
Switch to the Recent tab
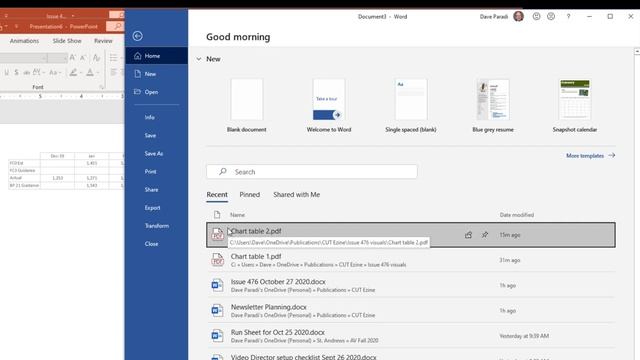click(217, 195)
